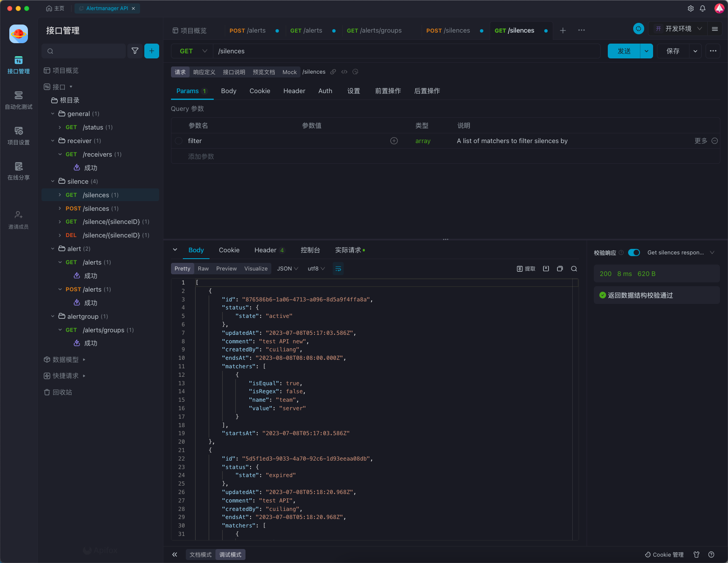The image size is (728, 563).
Task: Click the search icon in response body
Action: (574, 269)
